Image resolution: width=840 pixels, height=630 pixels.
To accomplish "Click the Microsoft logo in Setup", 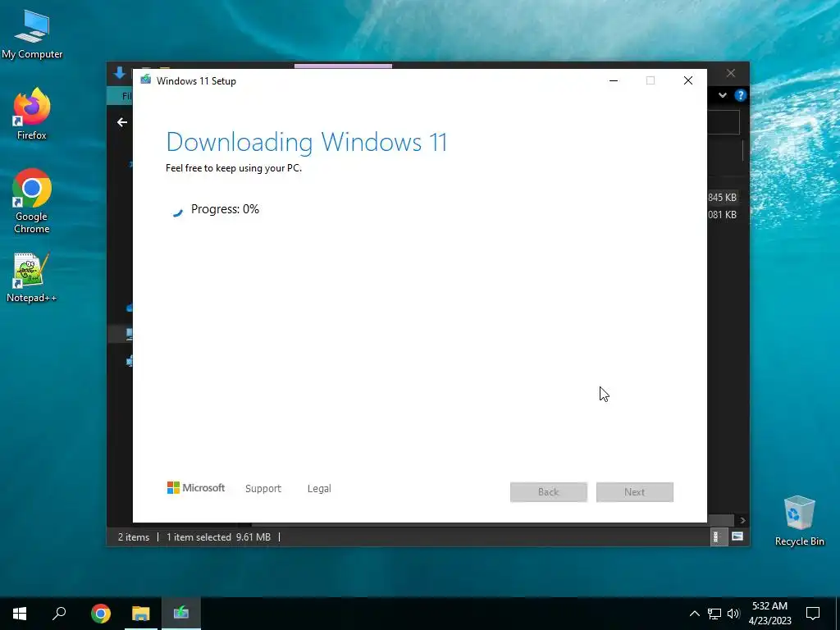I will point(196,488).
